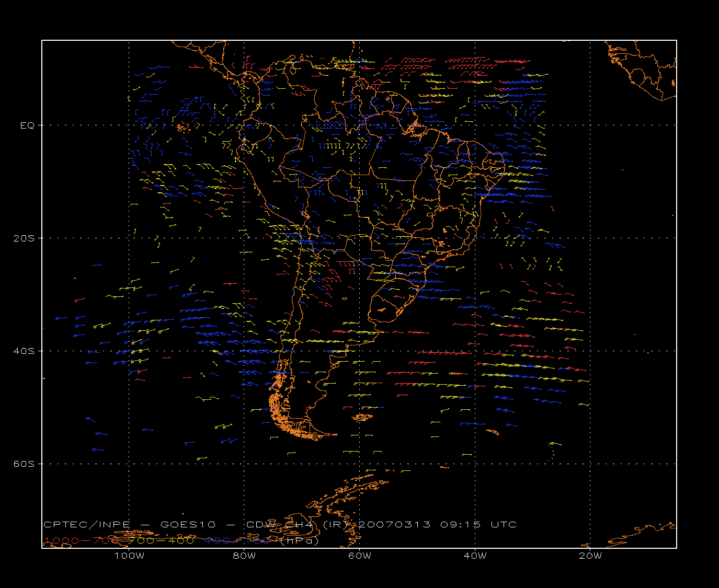Click the 40S latitude label

(x=24, y=351)
